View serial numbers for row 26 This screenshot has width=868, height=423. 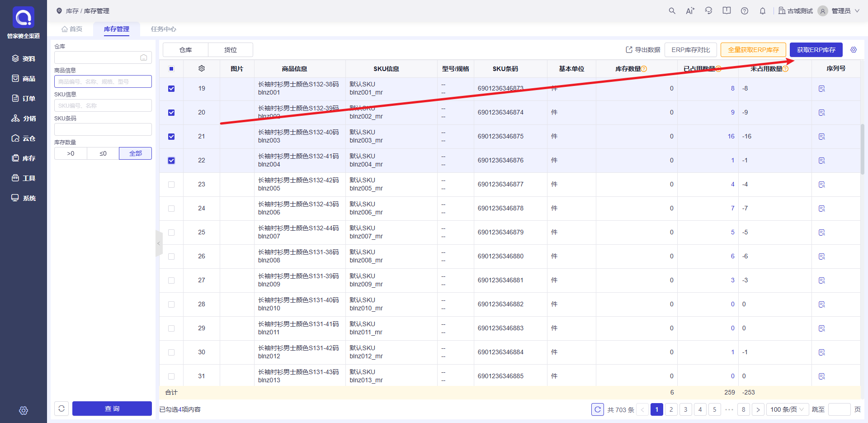coord(822,257)
